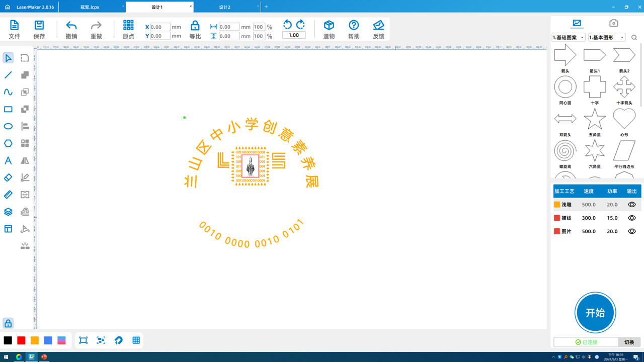644x362 pixels.
Task: Activate the Rectangle drawing tool
Action: click(8, 109)
